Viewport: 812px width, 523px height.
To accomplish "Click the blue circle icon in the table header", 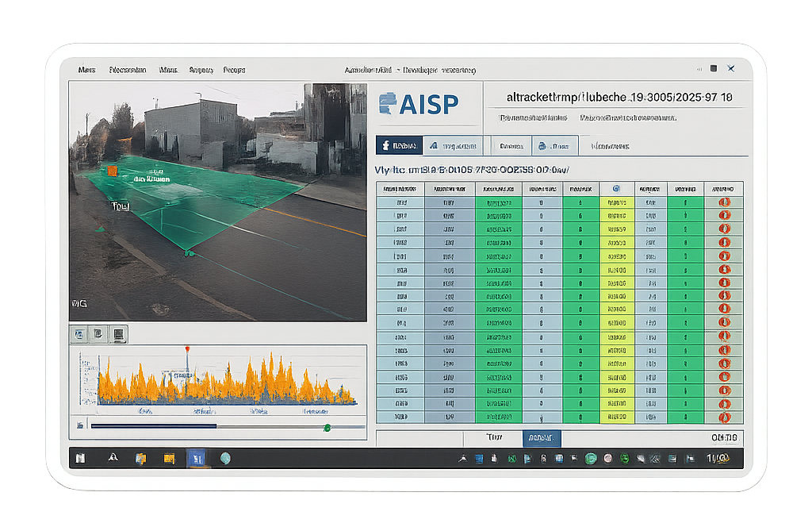I will [x=616, y=189].
